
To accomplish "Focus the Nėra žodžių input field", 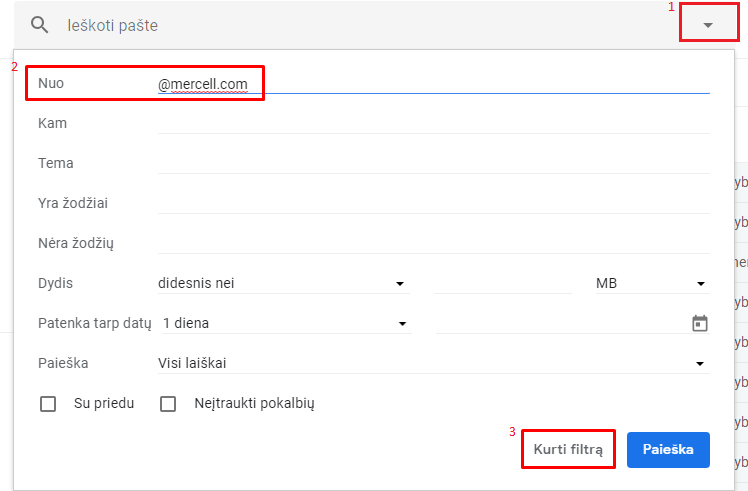I will pos(432,243).
